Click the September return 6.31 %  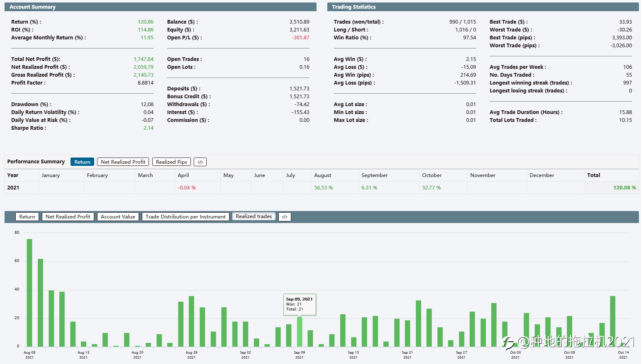pyautogui.click(x=369, y=188)
